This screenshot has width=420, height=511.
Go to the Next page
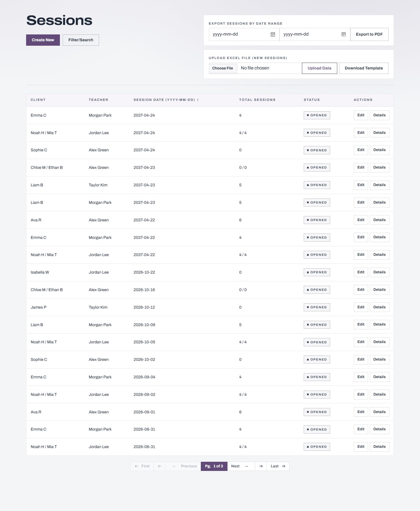pyautogui.click(x=241, y=466)
